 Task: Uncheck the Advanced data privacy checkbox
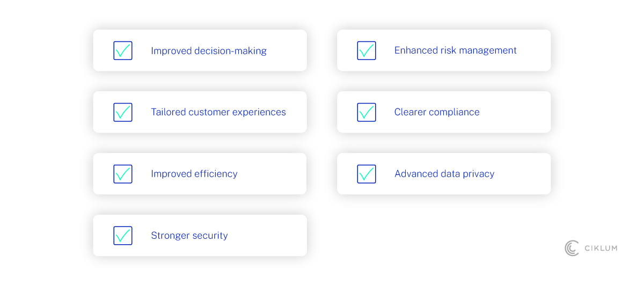click(x=367, y=174)
